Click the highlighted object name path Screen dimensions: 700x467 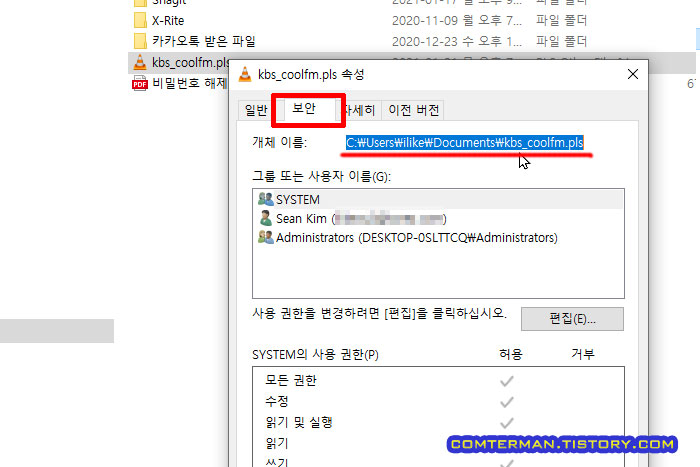[x=464, y=143]
